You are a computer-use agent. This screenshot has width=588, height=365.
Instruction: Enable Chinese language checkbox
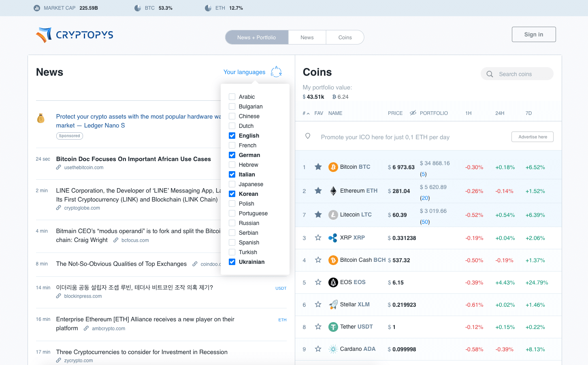click(x=232, y=116)
